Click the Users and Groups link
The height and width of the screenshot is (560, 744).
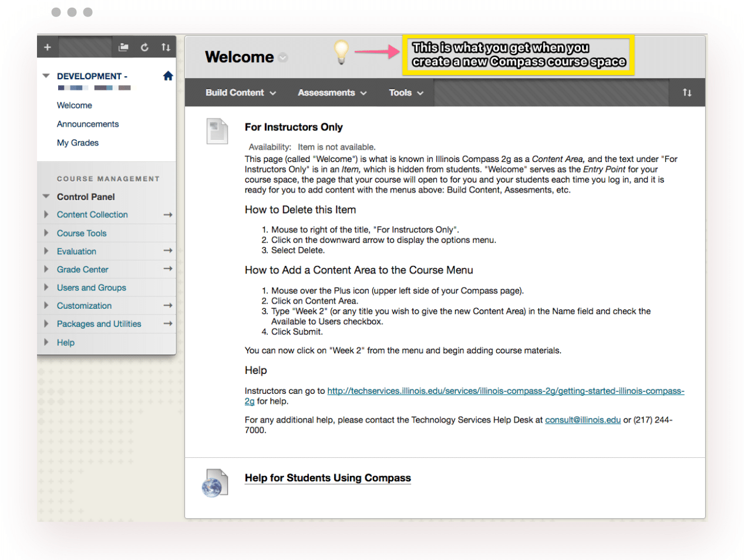click(92, 288)
